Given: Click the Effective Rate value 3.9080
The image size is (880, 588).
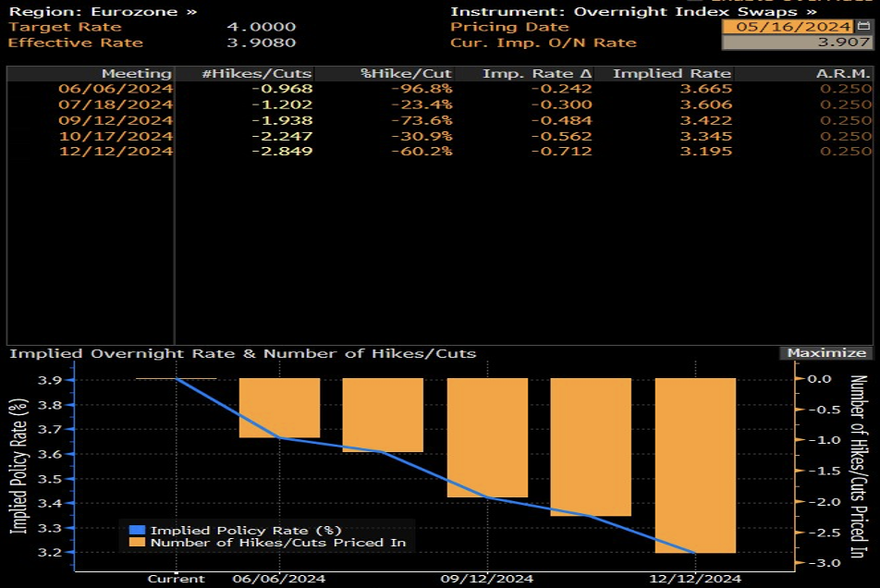Looking at the screenshot, I should [x=261, y=43].
